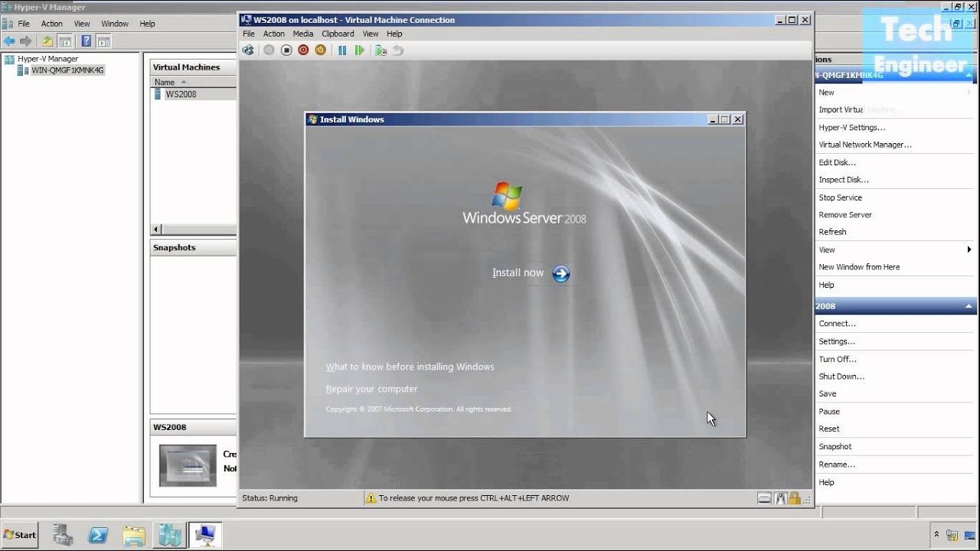The width and height of the screenshot is (980, 551).
Task: Open Virtual Network Manager
Action: (x=865, y=145)
